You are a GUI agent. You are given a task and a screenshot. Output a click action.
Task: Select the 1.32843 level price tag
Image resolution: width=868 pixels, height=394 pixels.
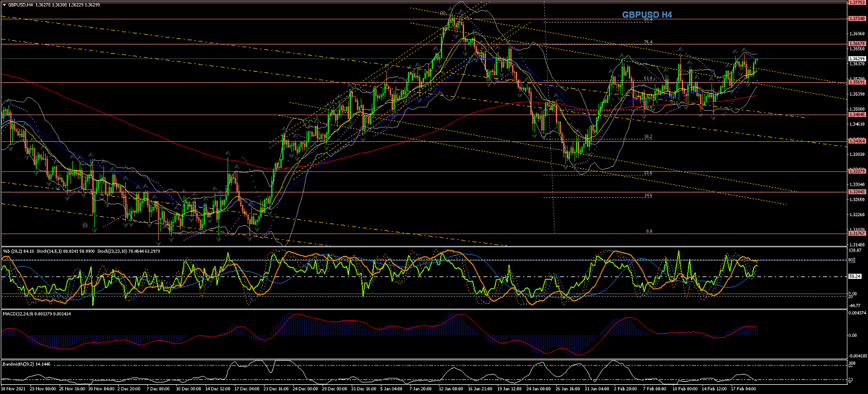click(x=856, y=192)
